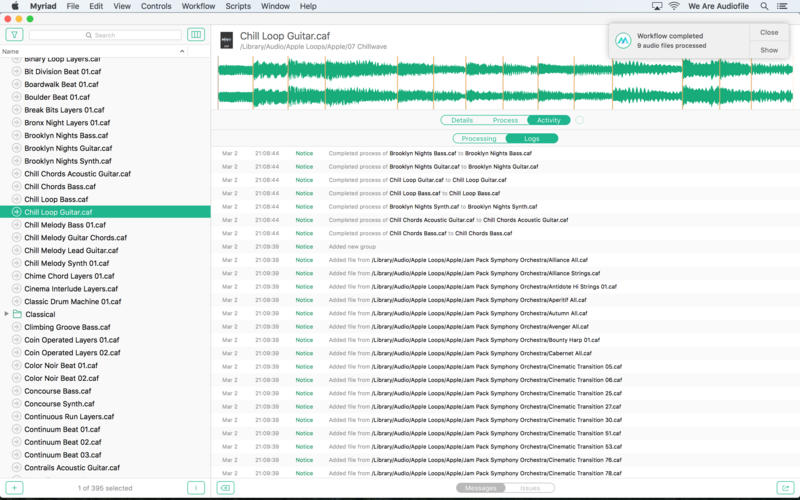
Task: Open the Edit menu
Action: tap(96, 6)
